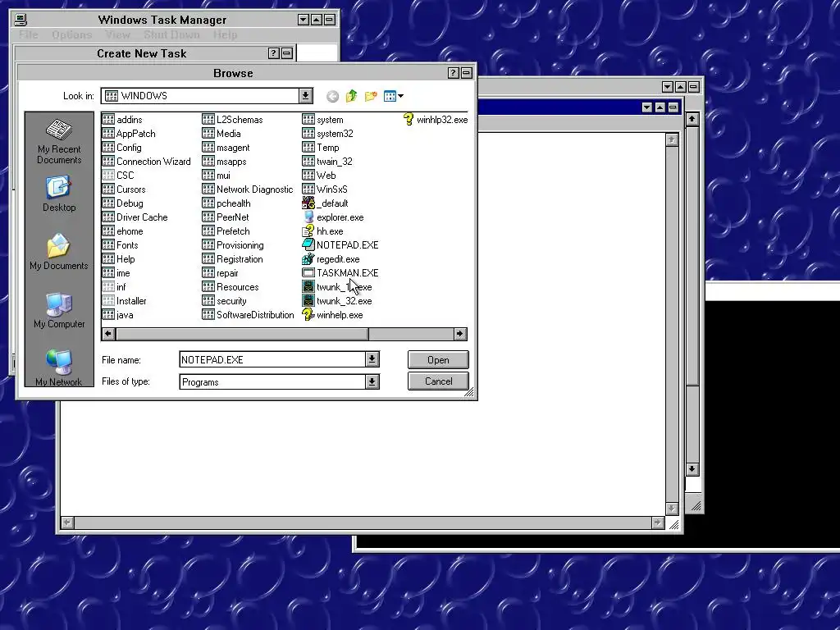
Task: Select the Fonts folder
Action: (x=120, y=244)
